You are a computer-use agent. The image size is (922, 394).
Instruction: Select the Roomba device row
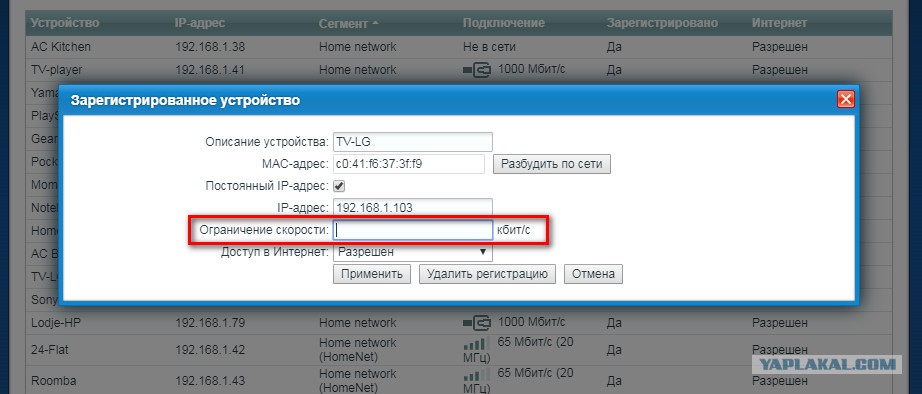[459, 379]
